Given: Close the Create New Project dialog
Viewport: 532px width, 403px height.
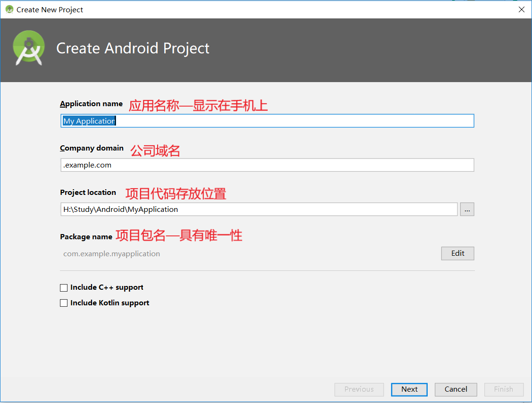Looking at the screenshot, I should pos(521,9).
